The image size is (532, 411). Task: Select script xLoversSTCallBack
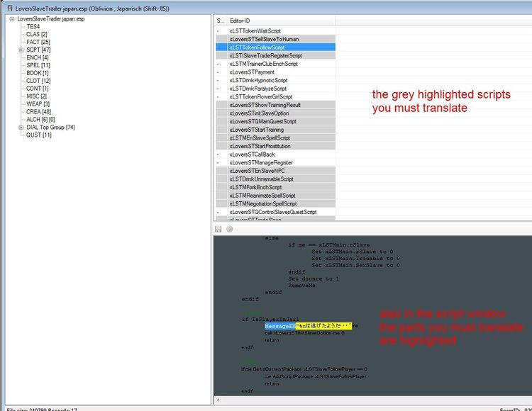275,154
